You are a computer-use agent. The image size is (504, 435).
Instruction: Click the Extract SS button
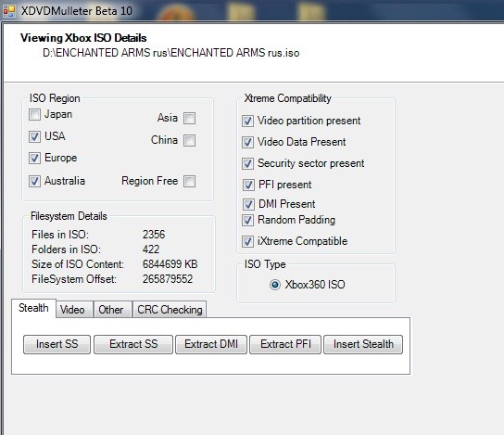click(133, 344)
